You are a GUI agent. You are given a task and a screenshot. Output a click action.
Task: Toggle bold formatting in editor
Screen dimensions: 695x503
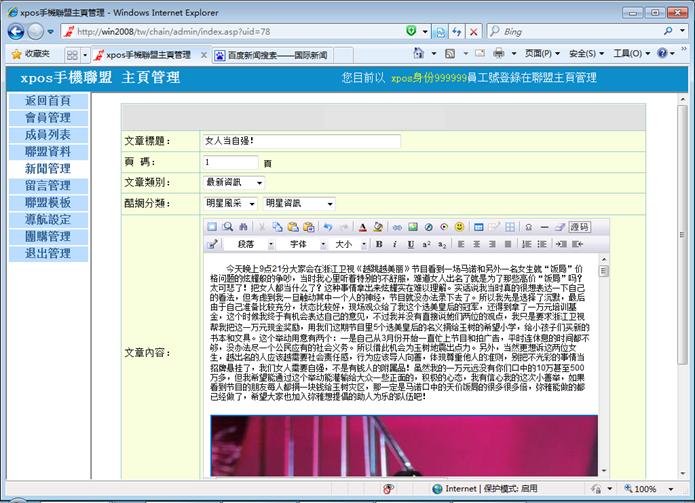379,244
